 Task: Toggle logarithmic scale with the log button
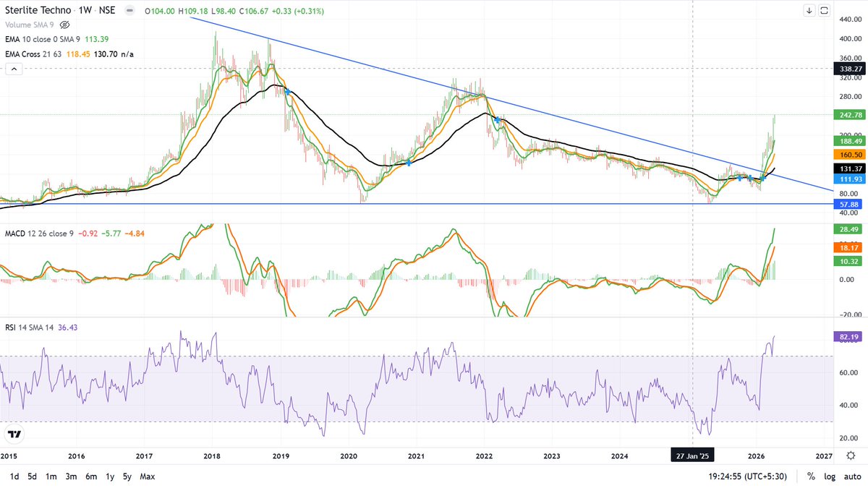pos(830,476)
